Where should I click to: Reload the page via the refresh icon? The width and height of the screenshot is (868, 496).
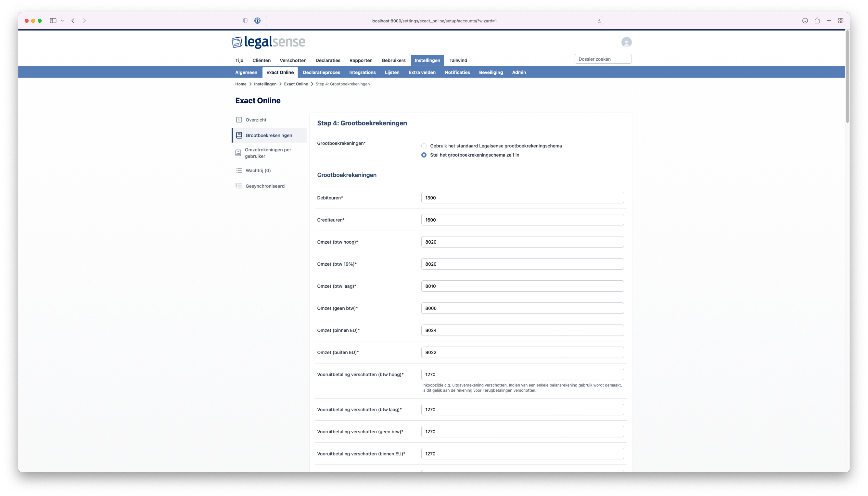(599, 20)
